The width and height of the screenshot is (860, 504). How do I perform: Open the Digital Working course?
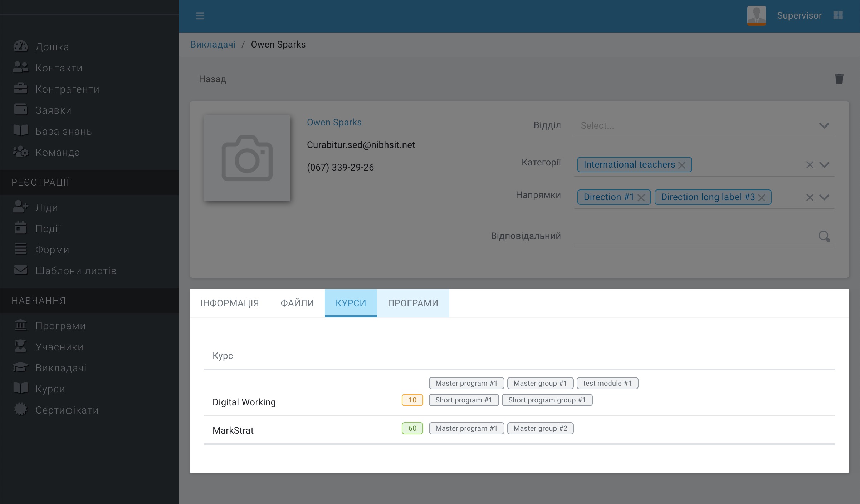(x=244, y=402)
